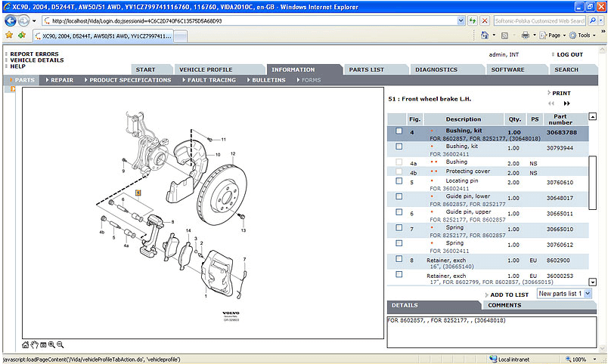Image resolution: width=608 pixels, height=364 pixels.
Task: Go to previous parts page arrows
Action: pos(551,103)
